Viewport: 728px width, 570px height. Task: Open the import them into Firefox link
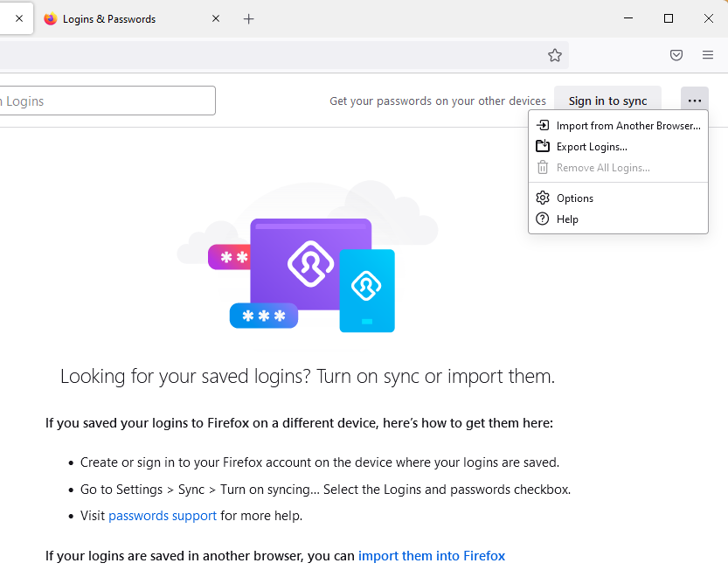tap(431, 556)
